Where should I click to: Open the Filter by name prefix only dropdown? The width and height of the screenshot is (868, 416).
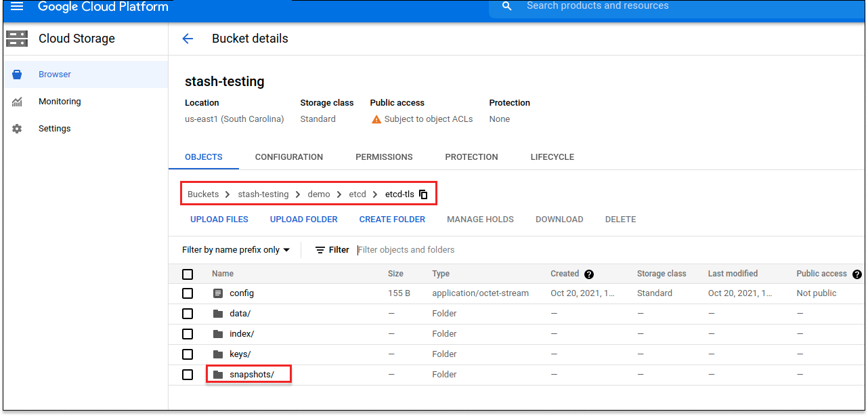[x=236, y=250]
